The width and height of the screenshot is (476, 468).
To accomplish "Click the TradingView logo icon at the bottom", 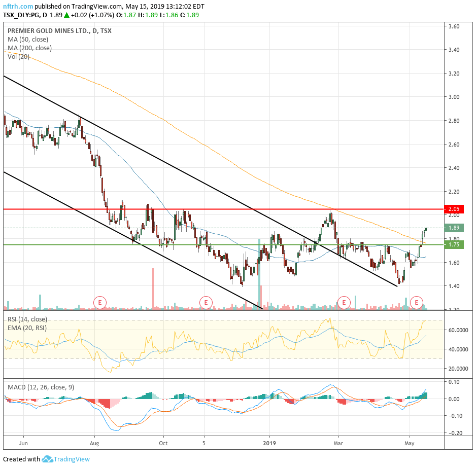I will tap(47, 459).
